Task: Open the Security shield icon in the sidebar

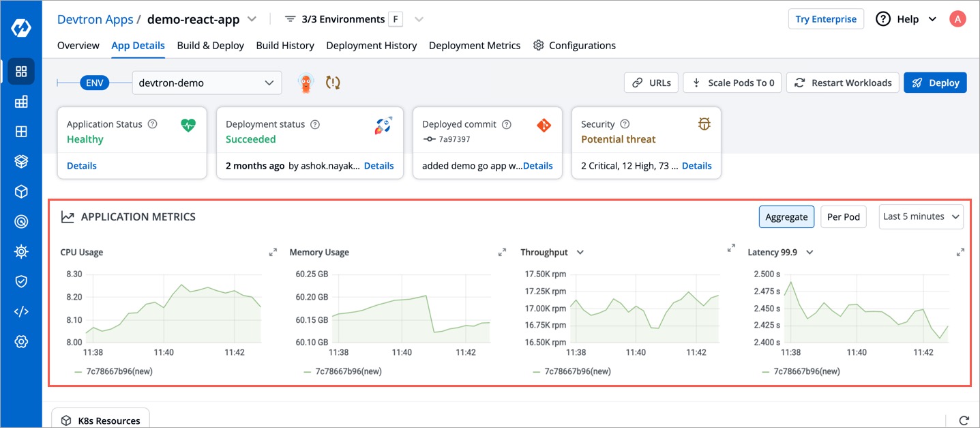Action: [21, 281]
